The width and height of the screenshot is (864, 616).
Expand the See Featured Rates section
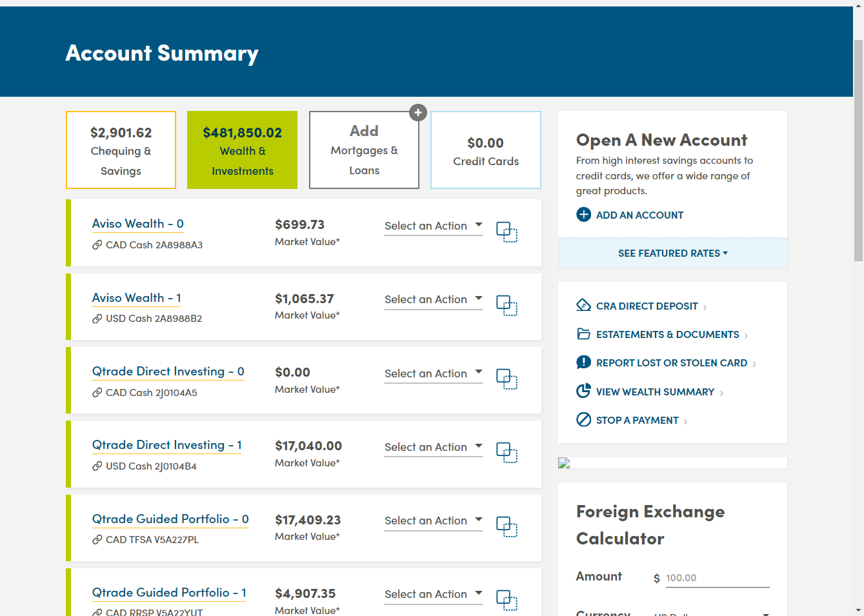pos(672,253)
